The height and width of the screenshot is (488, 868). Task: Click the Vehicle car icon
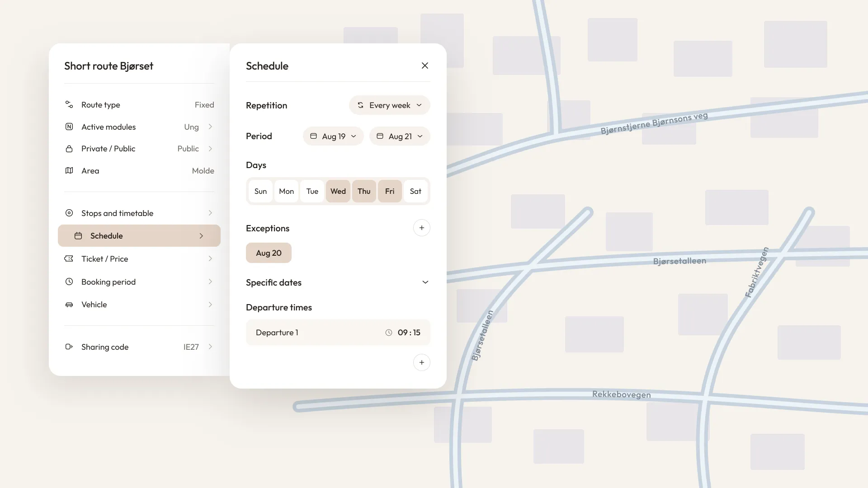click(69, 305)
